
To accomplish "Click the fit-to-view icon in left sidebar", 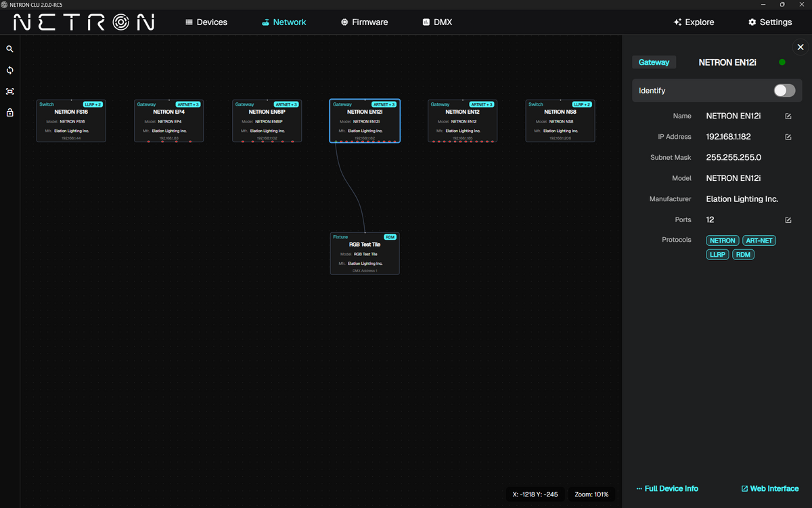I will (10, 91).
